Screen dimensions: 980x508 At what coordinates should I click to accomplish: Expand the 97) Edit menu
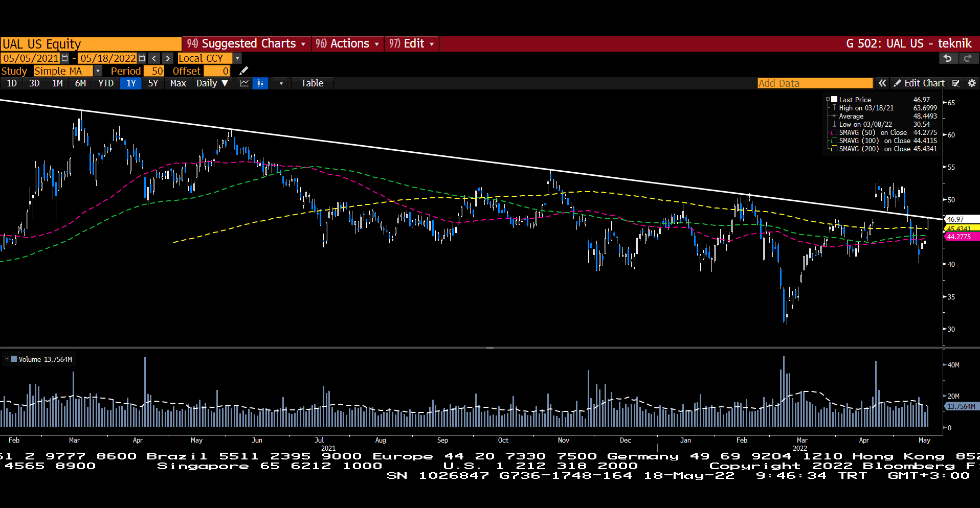pos(411,43)
